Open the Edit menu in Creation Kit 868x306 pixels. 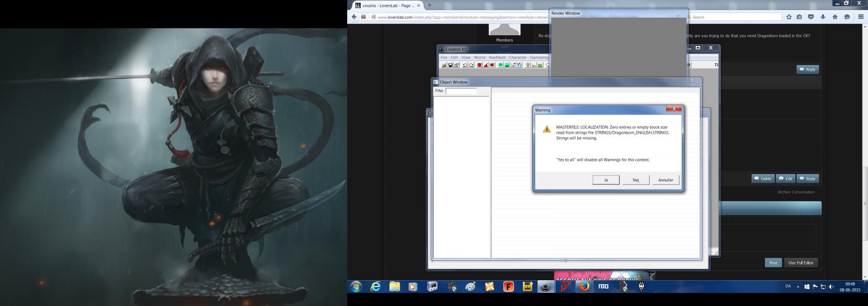click(x=454, y=57)
